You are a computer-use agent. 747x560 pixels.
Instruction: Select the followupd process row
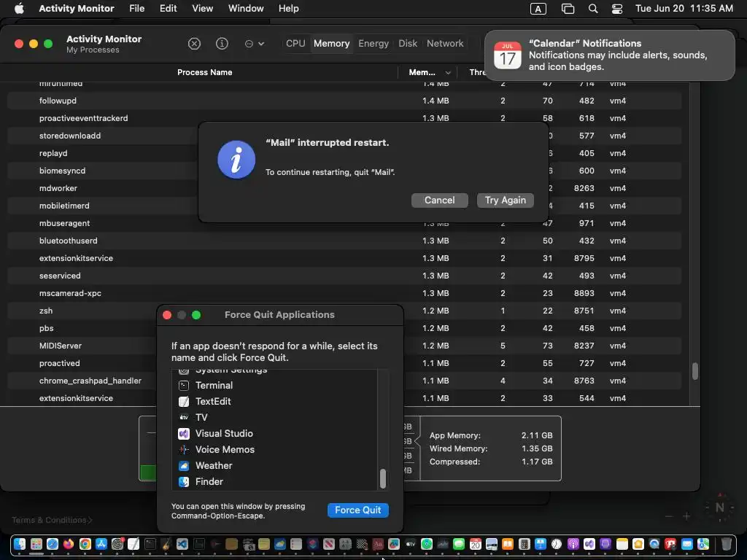[x=344, y=101]
